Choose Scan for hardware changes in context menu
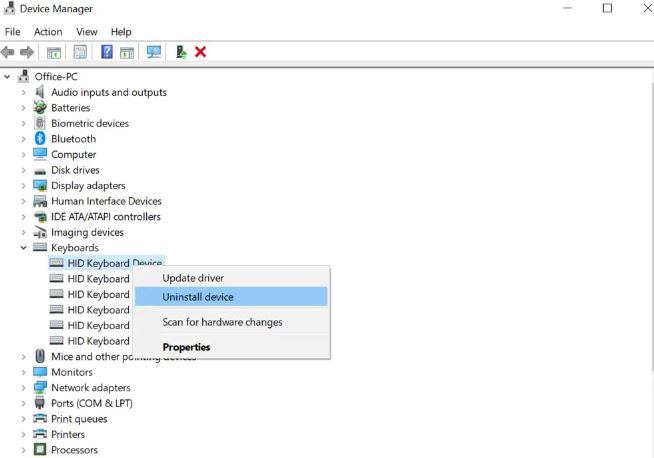Viewport: 654px width, 458px height. (x=231, y=322)
